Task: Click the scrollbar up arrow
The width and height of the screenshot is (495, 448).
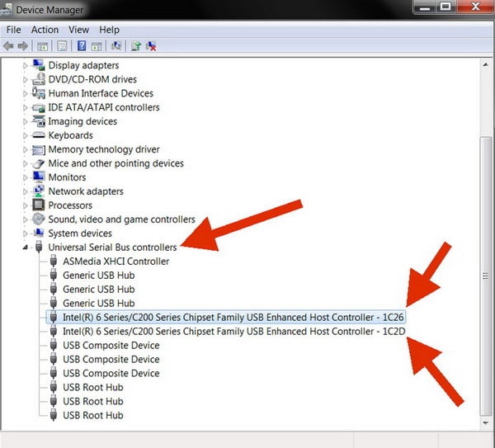Action: (x=486, y=65)
